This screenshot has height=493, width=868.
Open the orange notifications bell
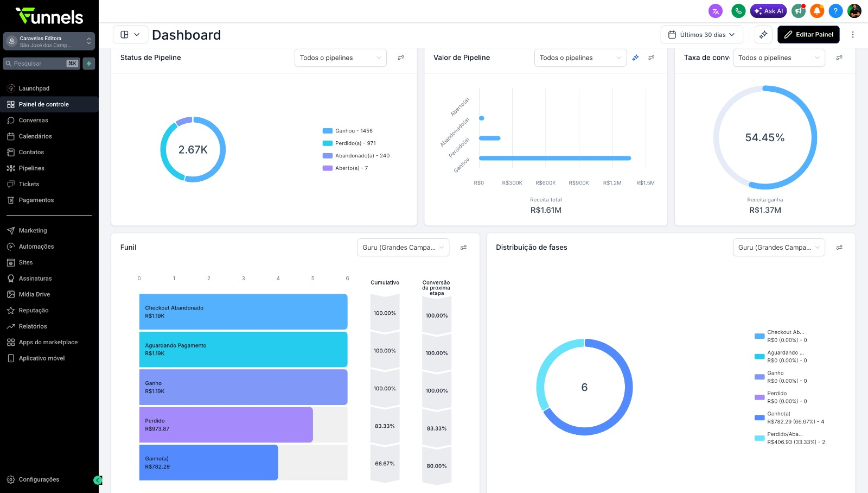(x=817, y=11)
